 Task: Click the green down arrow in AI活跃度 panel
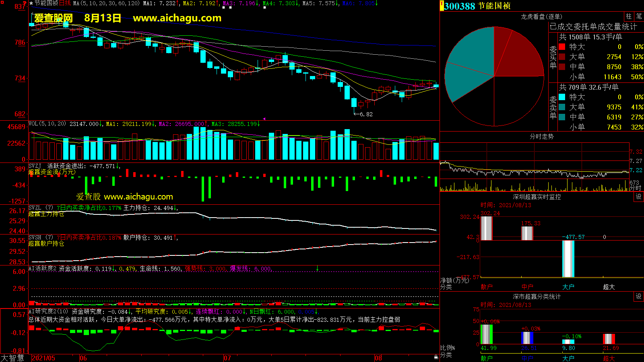tap(317, 268)
